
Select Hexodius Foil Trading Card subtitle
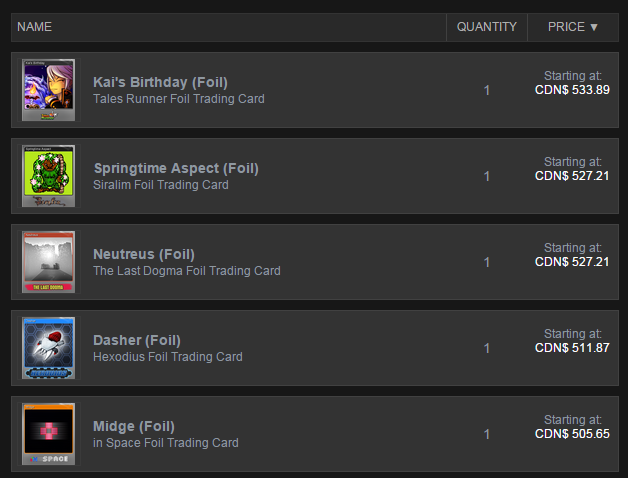[168, 357]
